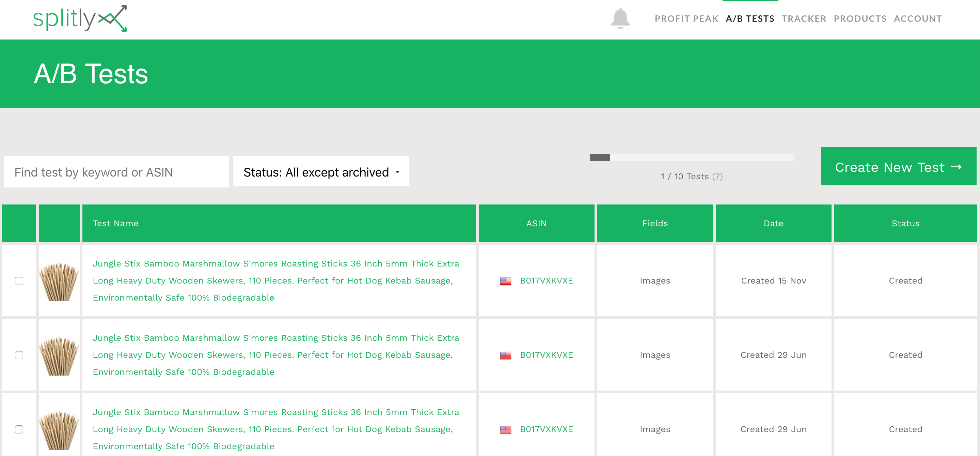Click the Status dropdown arrow caret

(x=398, y=172)
